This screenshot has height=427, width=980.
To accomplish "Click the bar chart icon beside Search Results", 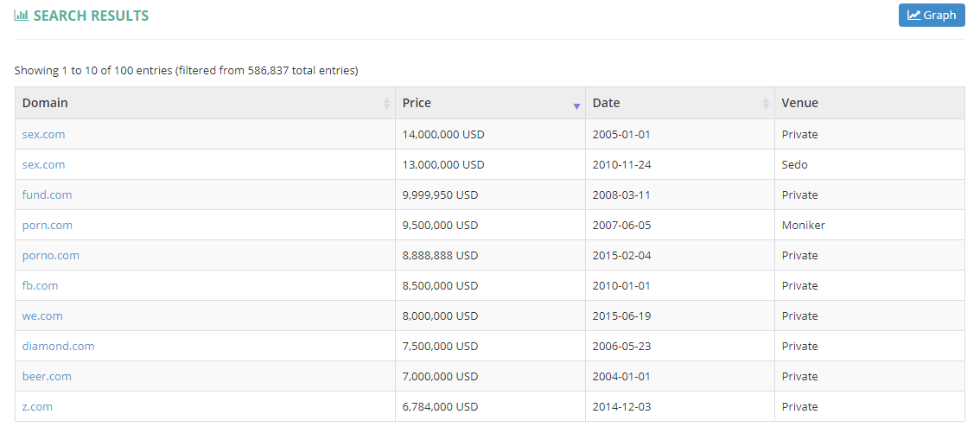I will click(x=22, y=16).
